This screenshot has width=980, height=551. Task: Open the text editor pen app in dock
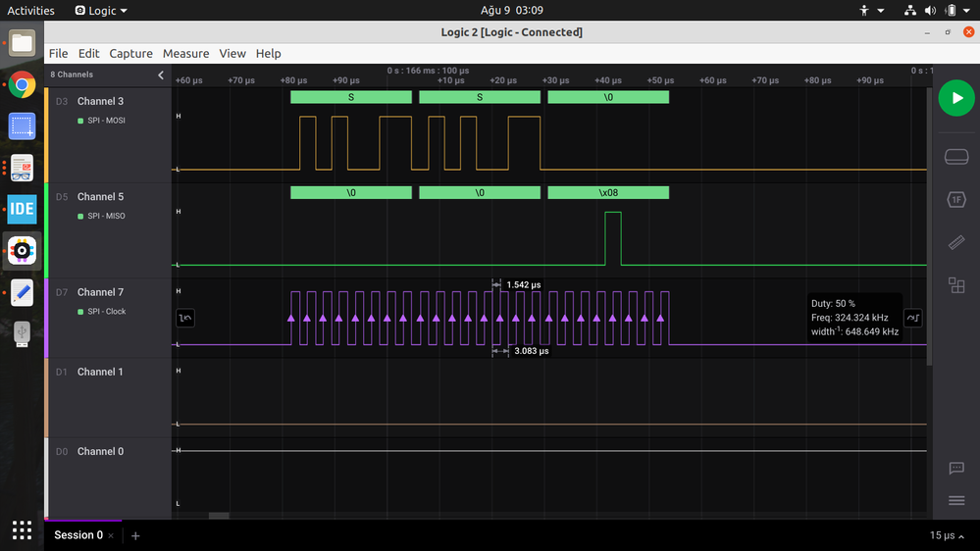click(x=22, y=292)
